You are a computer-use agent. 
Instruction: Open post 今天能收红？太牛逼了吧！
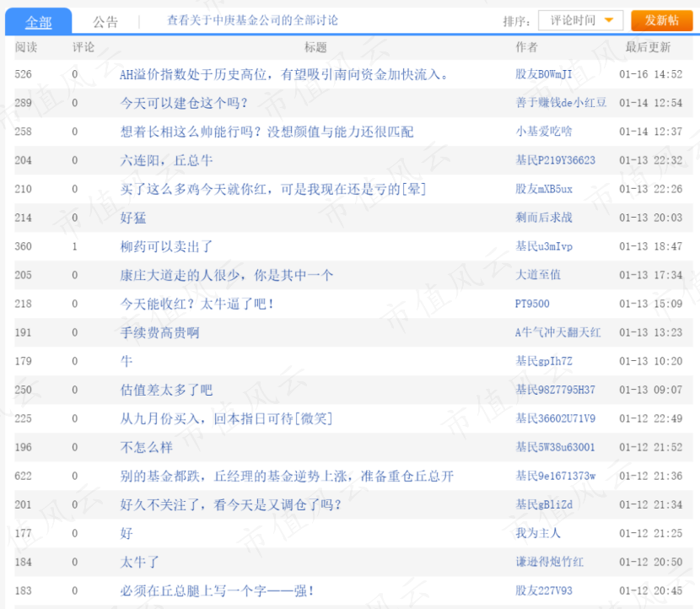(197, 304)
